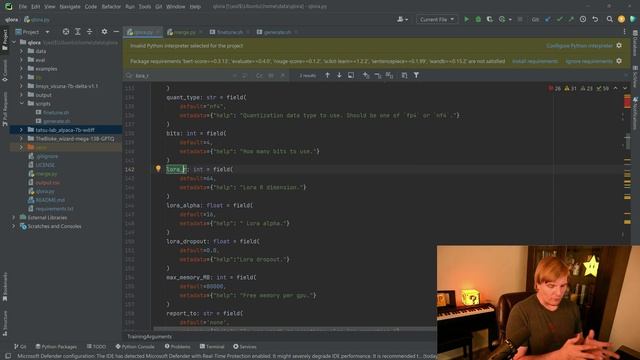Open the Navigate menu

pyautogui.click(x=70, y=7)
